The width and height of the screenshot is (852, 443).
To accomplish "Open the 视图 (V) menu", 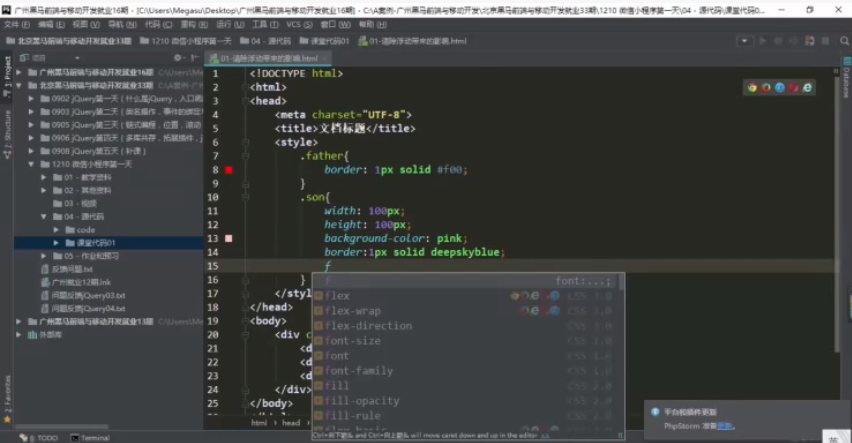I will click(x=86, y=24).
